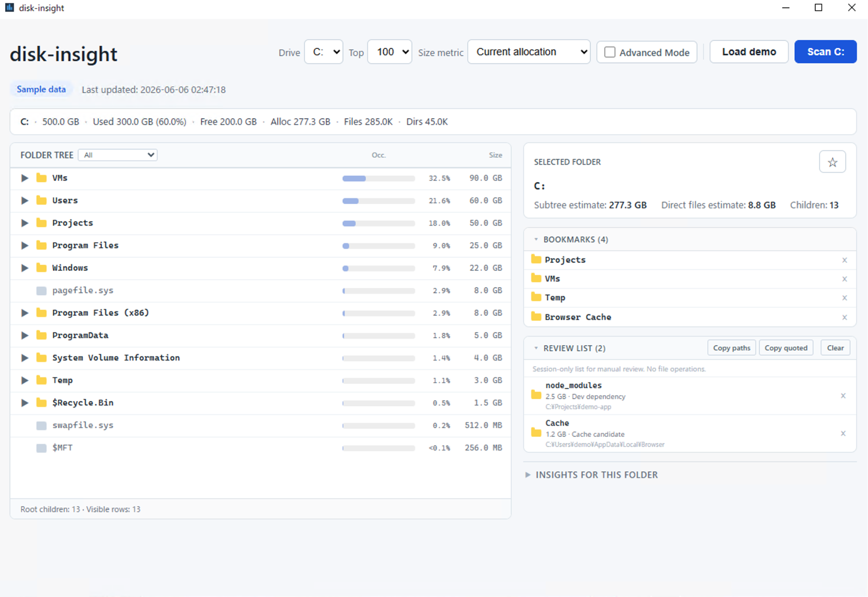This screenshot has height=597, width=868.
Task: Collapse the Review List section
Action: pyautogui.click(x=536, y=348)
